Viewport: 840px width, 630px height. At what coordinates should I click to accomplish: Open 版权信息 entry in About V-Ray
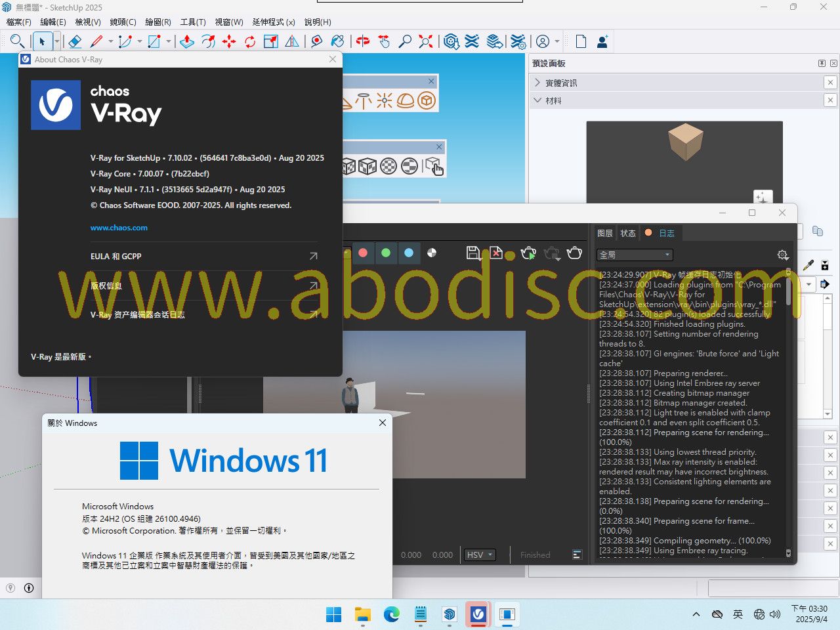pyautogui.click(x=204, y=285)
